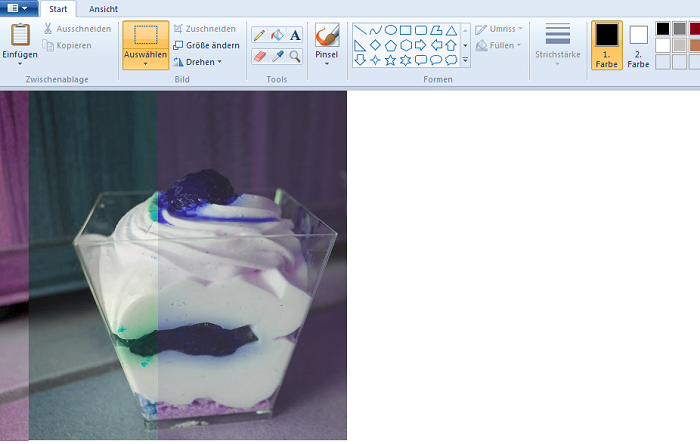Choose the Cloud callout shape
This screenshot has width=700, height=444.
point(451,60)
